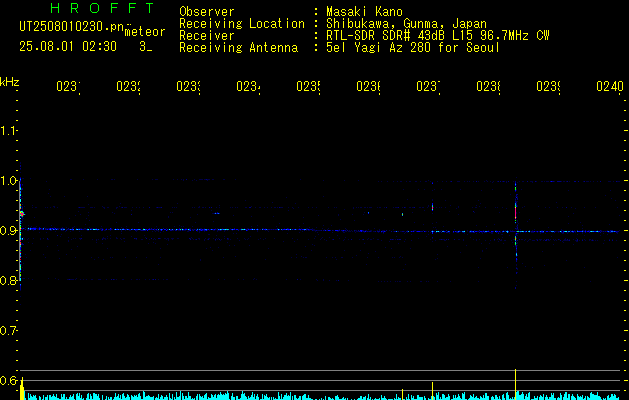The width and height of the screenshot is (629, 400).
Task: Click the 'meteor' label
Action: (x=145, y=31)
